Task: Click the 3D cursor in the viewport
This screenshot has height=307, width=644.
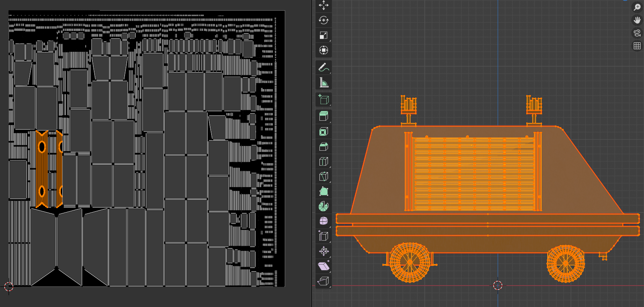Action: 497,285
